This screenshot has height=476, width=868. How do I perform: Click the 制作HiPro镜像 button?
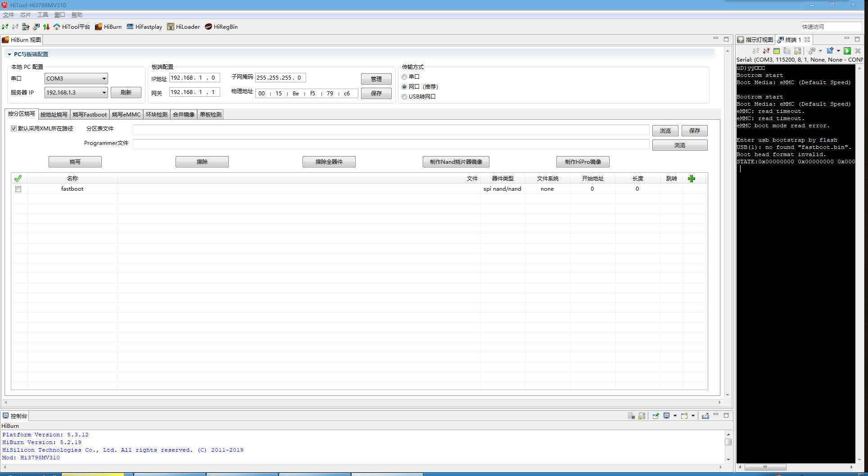pyautogui.click(x=583, y=162)
